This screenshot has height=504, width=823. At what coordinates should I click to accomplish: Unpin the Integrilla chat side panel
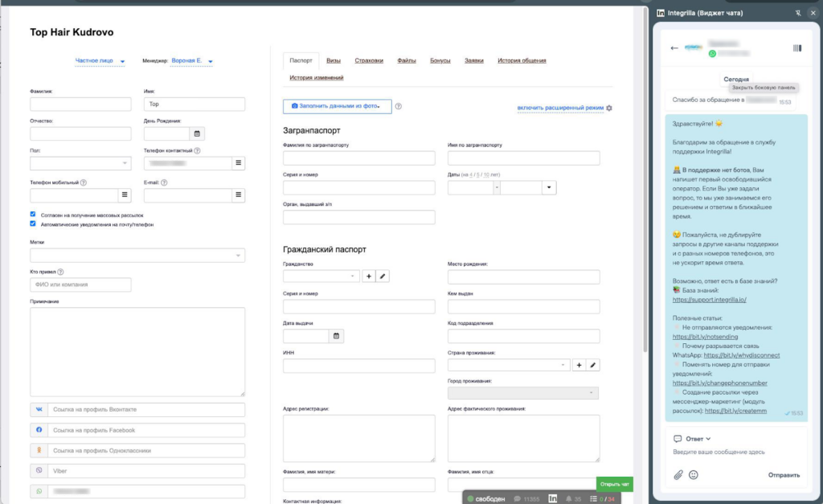(x=796, y=13)
